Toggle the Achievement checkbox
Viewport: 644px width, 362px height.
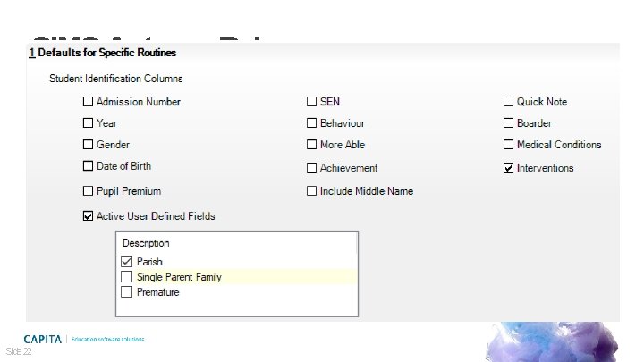coord(312,168)
